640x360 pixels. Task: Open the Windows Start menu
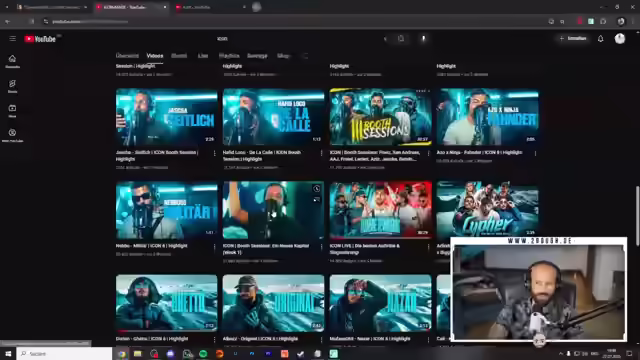point(8,353)
